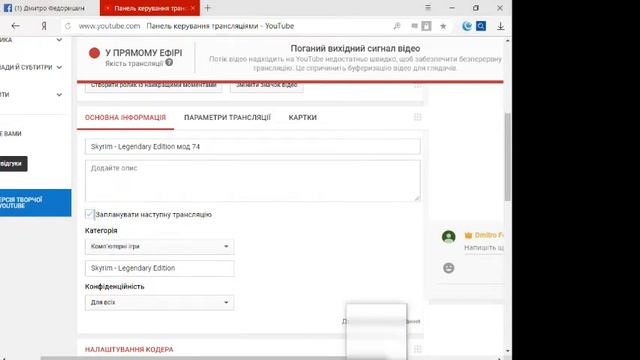Click the browser back arrow
The height and width of the screenshot is (360, 640).
pos(16,26)
